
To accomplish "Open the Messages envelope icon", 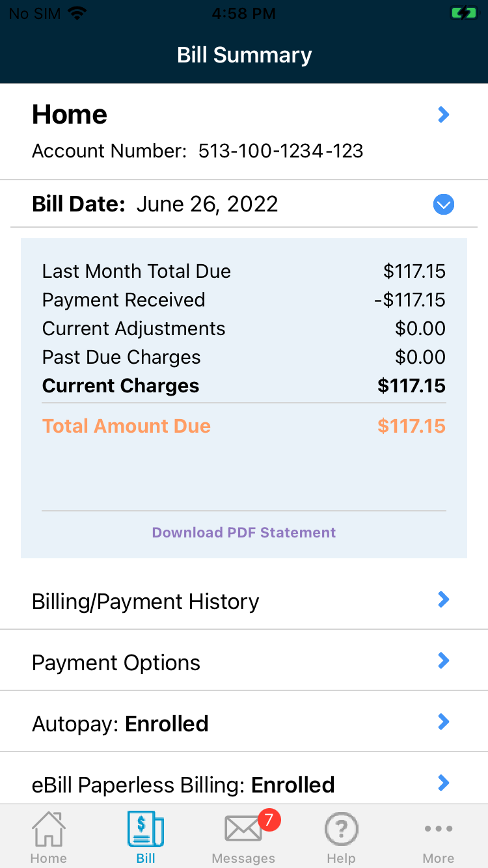I will point(243,829).
